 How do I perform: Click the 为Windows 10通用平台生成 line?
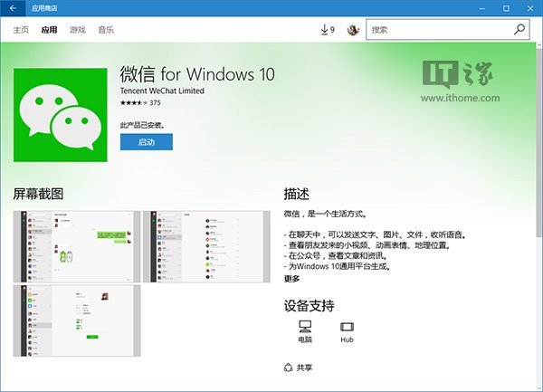338,266
